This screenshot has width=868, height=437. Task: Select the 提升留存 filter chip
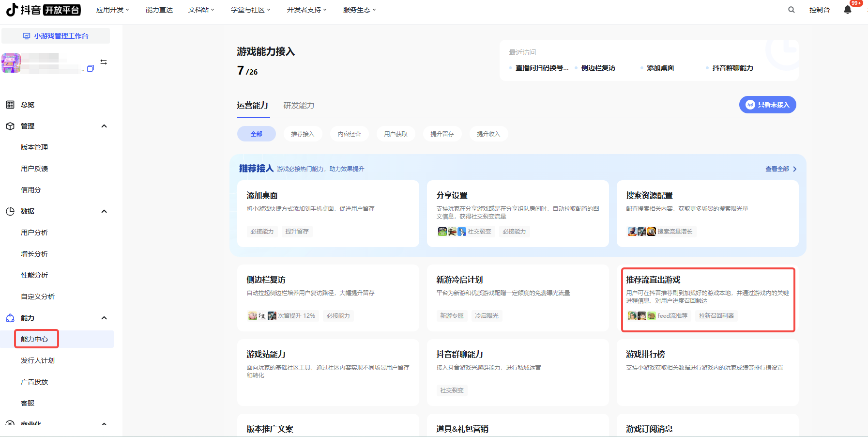442,134
